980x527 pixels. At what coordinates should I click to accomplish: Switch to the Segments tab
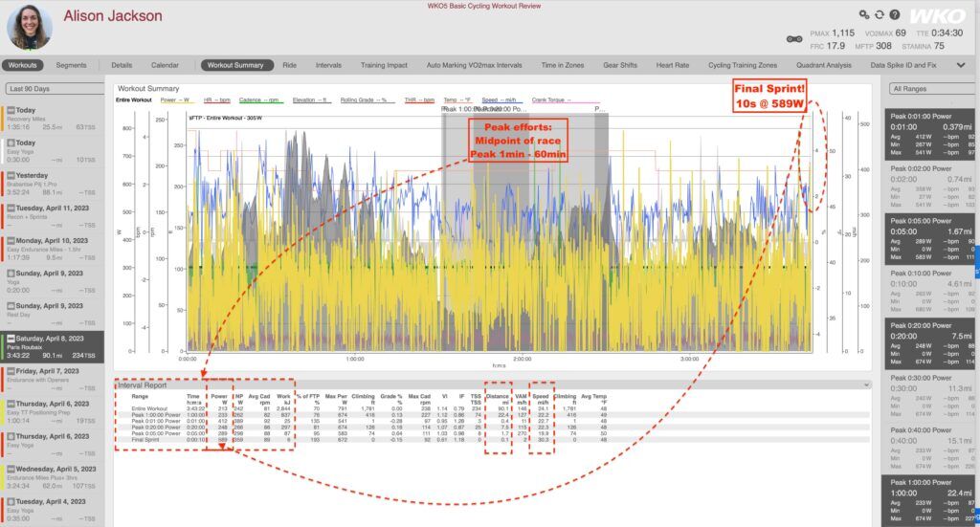pyautogui.click(x=71, y=65)
